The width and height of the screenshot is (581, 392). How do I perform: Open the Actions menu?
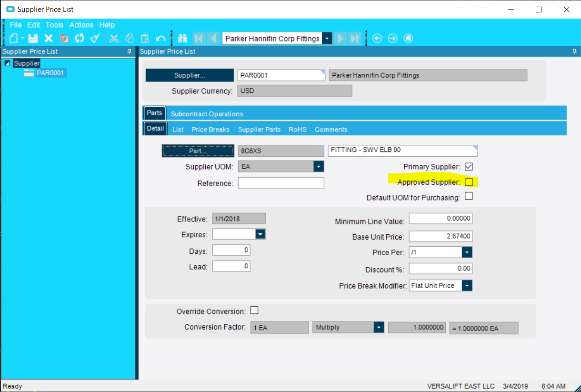[81, 25]
